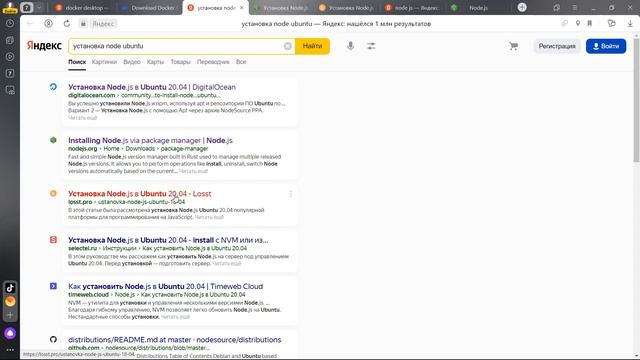This screenshot has height=360, width=640.
Task: Open Все search categories
Action: click(x=241, y=62)
